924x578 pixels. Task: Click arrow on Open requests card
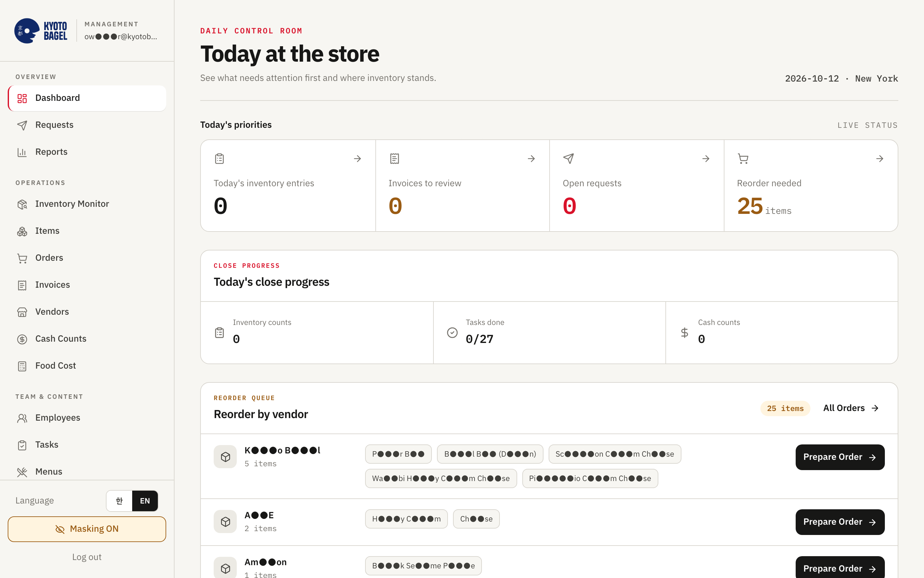(x=706, y=159)
